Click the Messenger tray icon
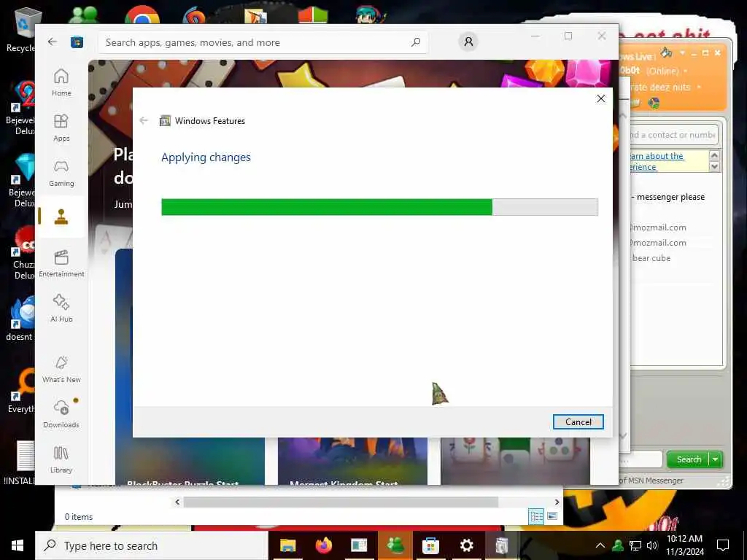The width and height of the screenshot is (747, 560). 618,545
